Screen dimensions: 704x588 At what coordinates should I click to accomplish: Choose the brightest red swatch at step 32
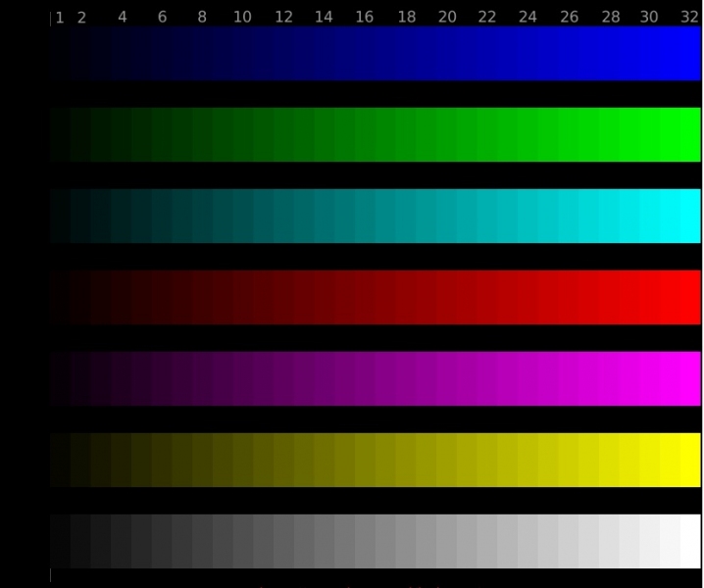(689, 297)
